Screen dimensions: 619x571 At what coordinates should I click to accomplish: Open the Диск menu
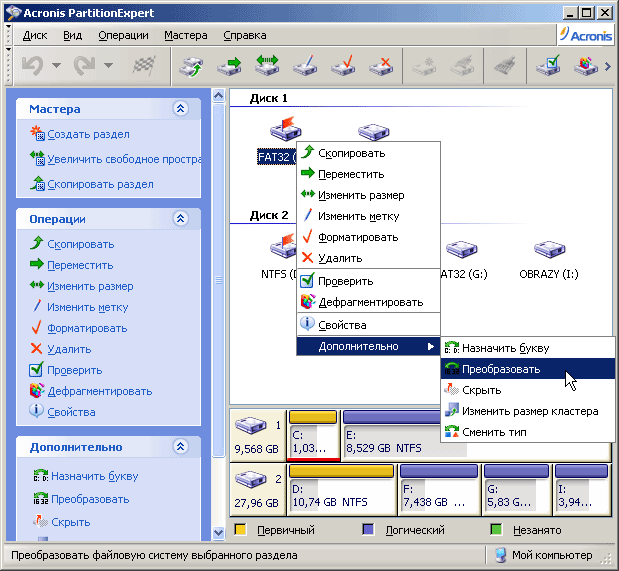(x=35, y=36)
